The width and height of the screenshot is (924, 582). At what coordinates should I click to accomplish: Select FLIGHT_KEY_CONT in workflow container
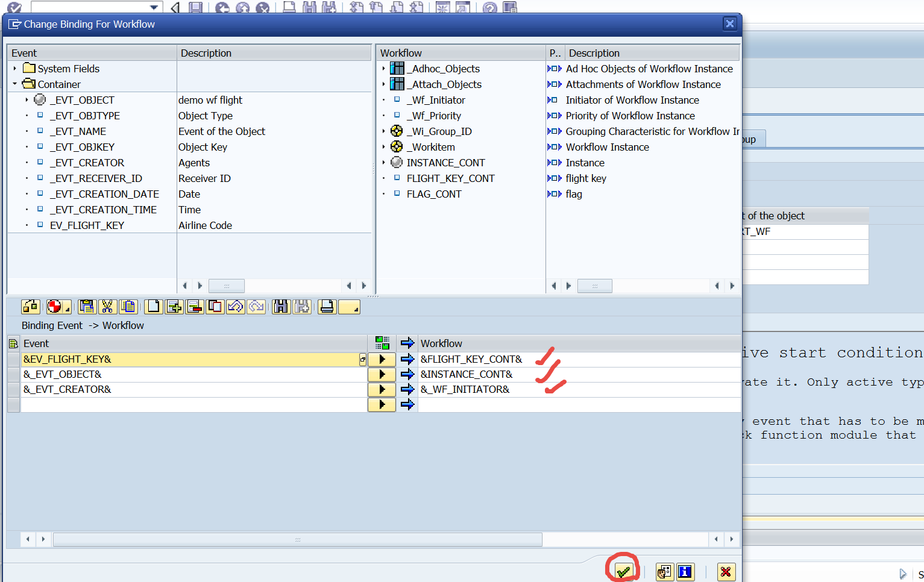pyautogui.click(x=450, y=178)
